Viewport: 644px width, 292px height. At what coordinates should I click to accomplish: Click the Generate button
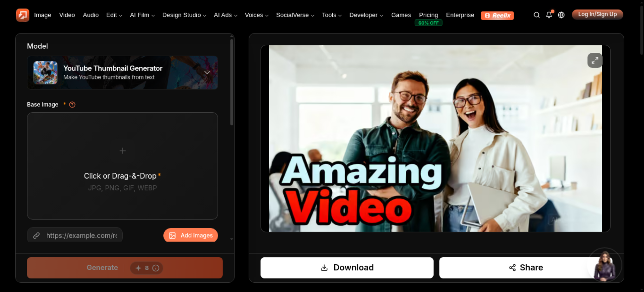125,268
